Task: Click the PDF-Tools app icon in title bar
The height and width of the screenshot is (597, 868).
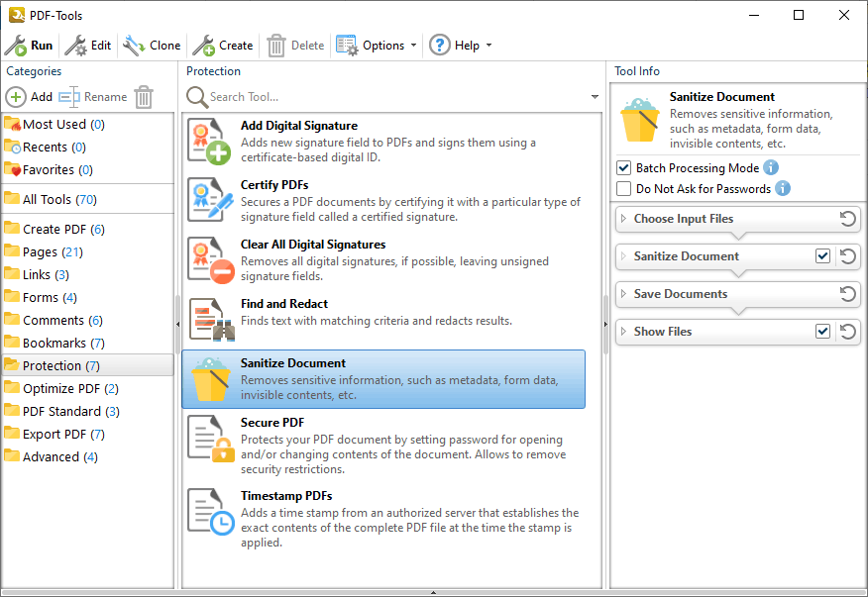Action: (17, 15)
